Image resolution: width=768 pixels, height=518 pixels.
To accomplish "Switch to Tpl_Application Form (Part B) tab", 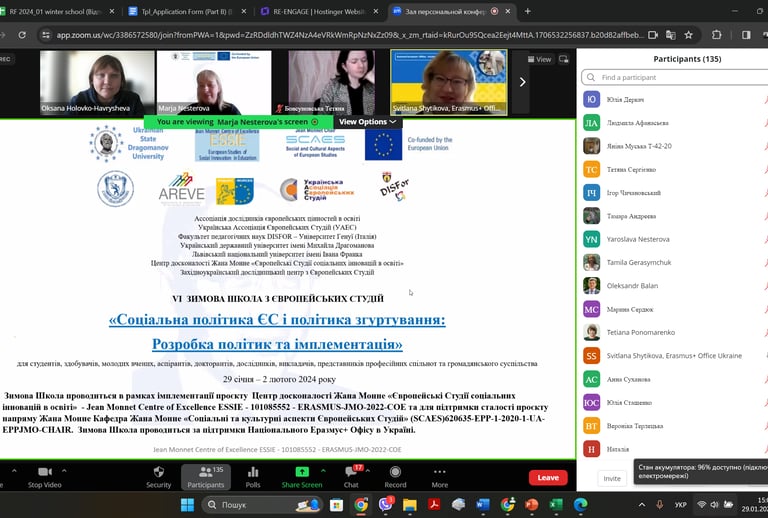I will pos(186,11).
